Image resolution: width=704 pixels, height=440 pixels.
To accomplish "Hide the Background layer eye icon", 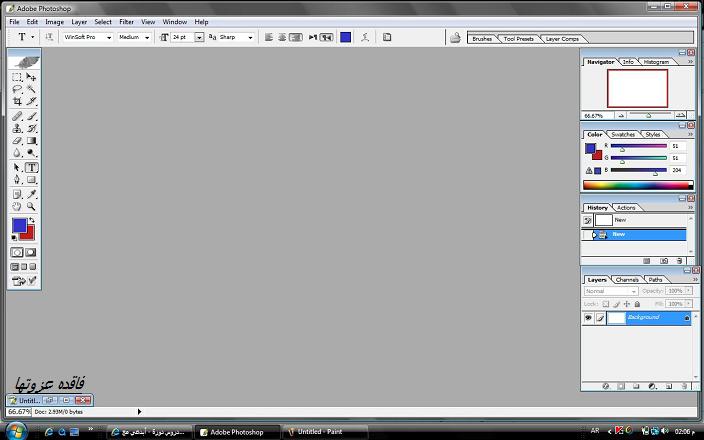I will 588,318.
